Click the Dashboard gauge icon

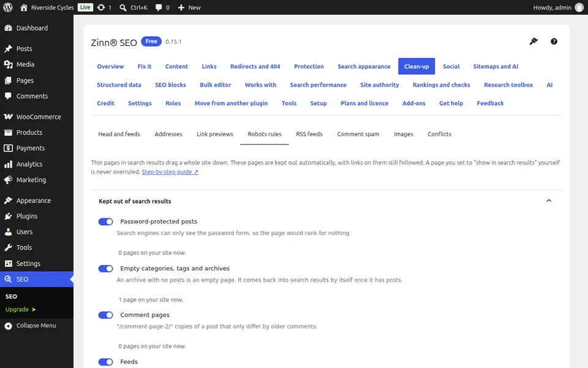[8, 28]
